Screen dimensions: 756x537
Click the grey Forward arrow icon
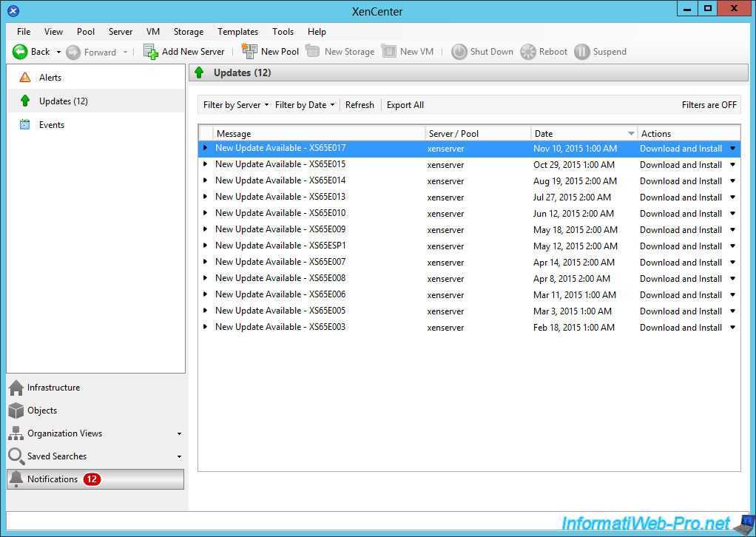click(x=72, y=52)
